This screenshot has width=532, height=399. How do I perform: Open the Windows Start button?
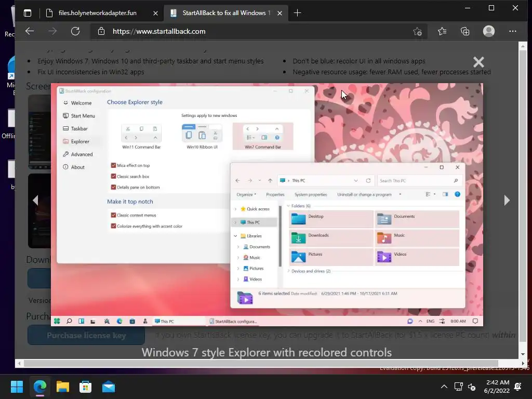click(17, 387)
